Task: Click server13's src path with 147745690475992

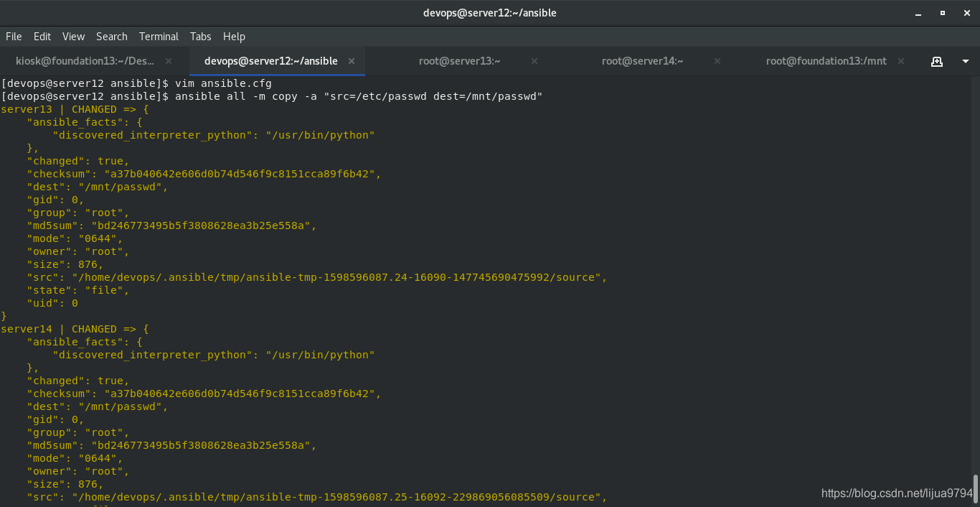Action: click(x=317, y=277)
